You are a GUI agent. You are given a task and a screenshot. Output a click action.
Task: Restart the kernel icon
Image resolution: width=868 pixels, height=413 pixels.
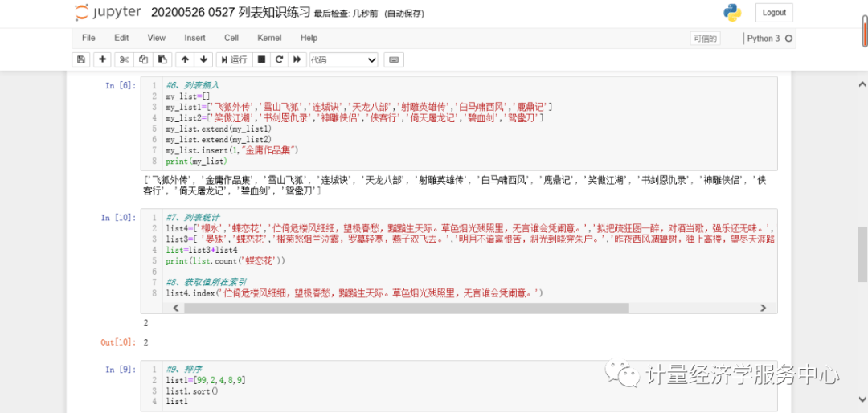(280, 59)
